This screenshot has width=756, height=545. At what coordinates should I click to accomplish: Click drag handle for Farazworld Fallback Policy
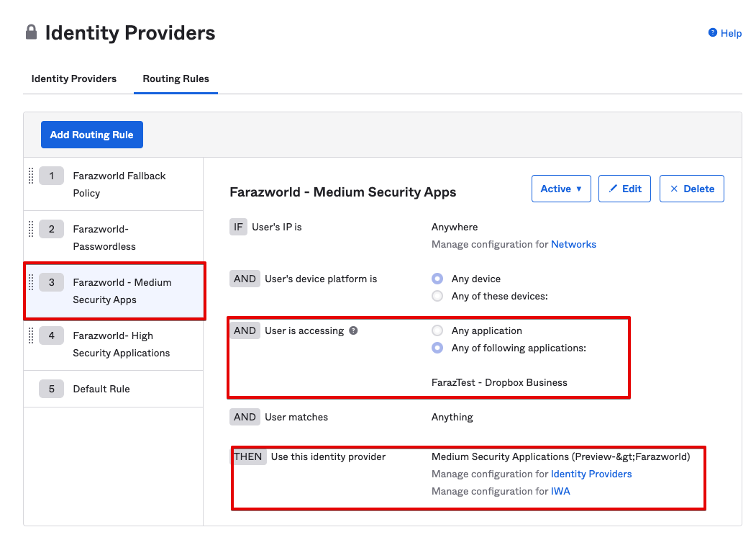click(x=31, y=176)
